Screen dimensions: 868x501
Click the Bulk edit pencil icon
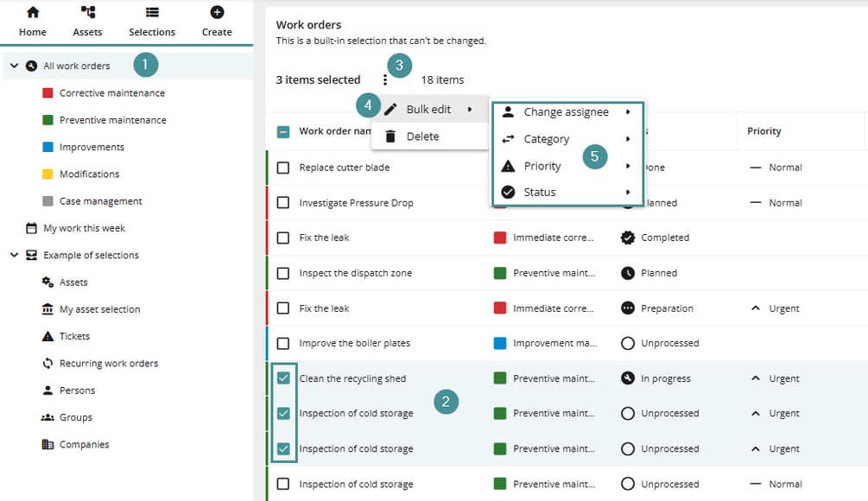390,110
